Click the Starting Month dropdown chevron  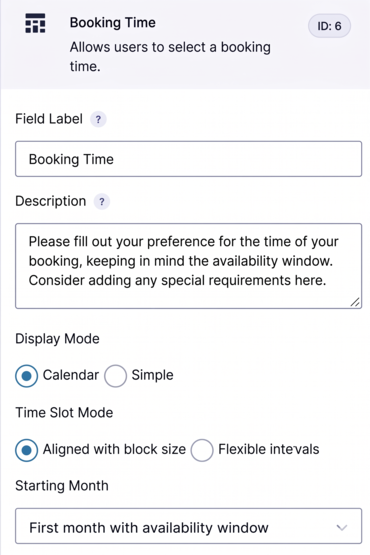pos(342,527)
